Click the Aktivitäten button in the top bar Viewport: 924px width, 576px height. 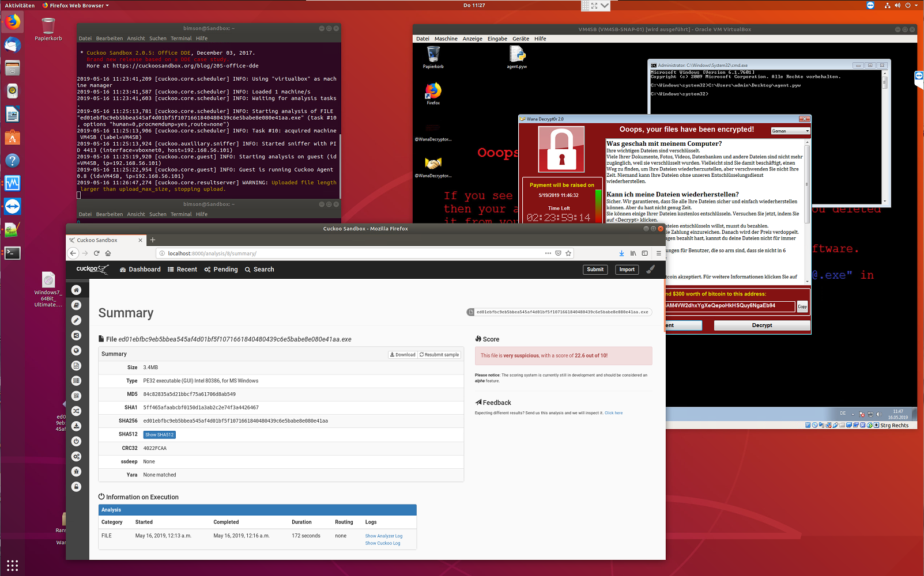point(20,5)
